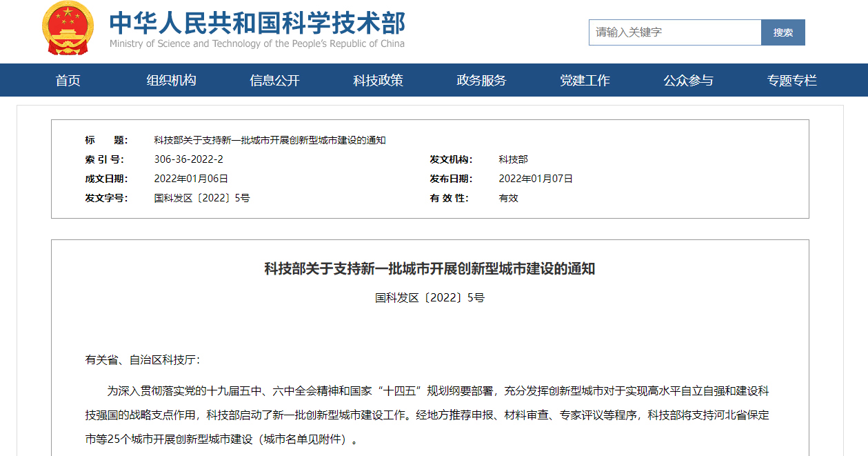868x456 pixels.
Task: Focus the 请输入关键字 search field
Action: click(675, 32)
